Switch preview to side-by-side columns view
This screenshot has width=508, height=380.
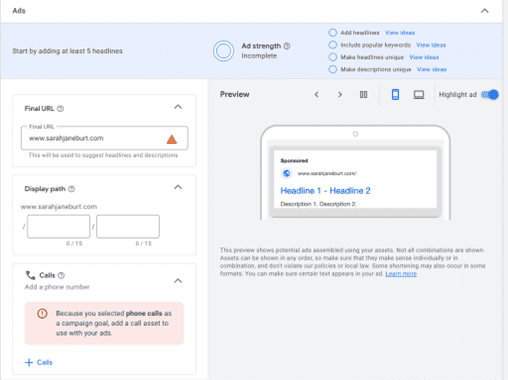click(x=363, y=95)
